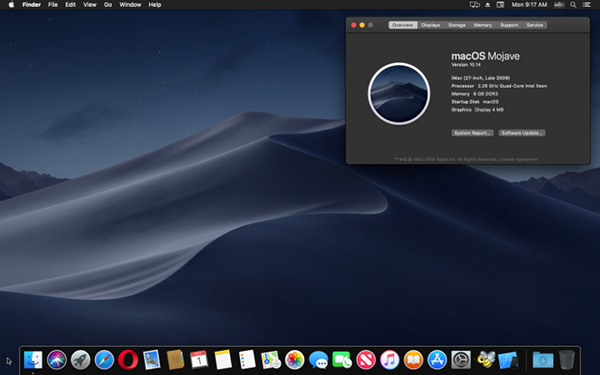This screenshot has height=375, width=600.
Task: Switch to the Displays tab
Action: [430, 25]
